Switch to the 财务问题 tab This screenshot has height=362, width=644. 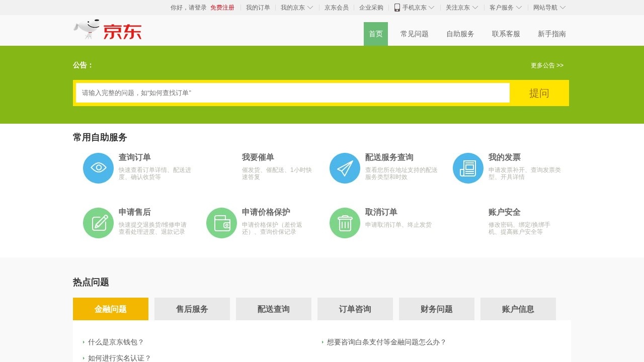(437, 309)
